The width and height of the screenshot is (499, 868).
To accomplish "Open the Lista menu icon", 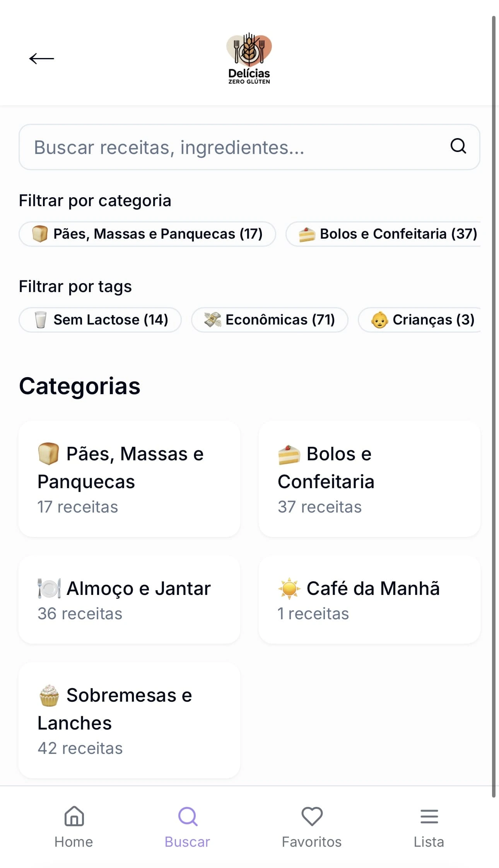I will tap(429, 816).
